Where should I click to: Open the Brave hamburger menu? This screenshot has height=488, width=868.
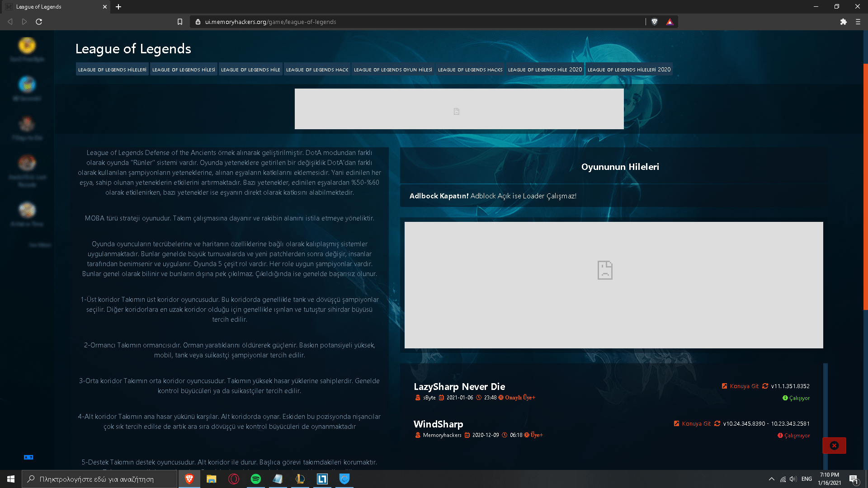click(x=858, y=22)
